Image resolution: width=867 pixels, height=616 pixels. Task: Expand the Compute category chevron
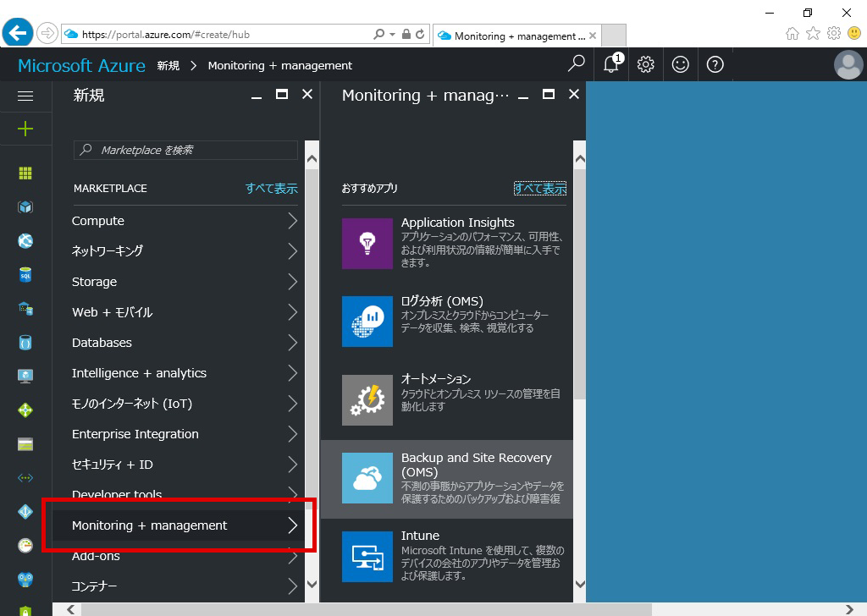pos(292,221)
